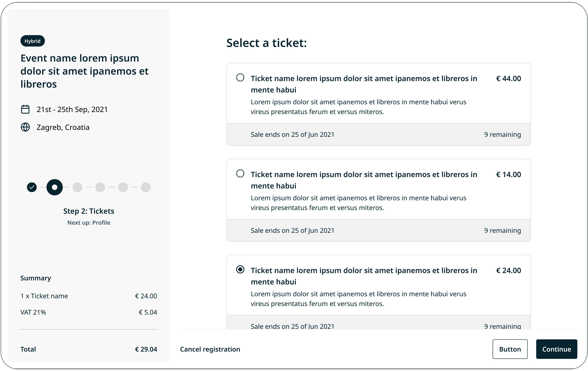588x371 pixels.
Task: Click the Step 2: Tickets label
Action: click(x=89, y=211)
